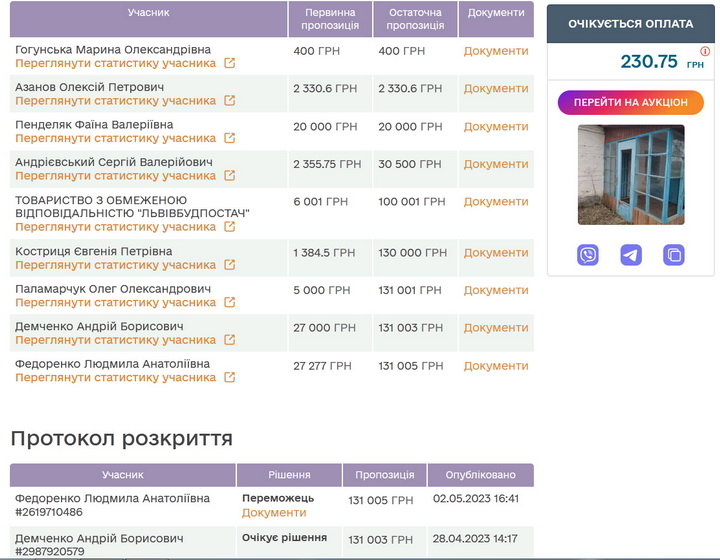720x560 pixels.
Task: Click the red info icon near price
Action: [x=705, y=51]
